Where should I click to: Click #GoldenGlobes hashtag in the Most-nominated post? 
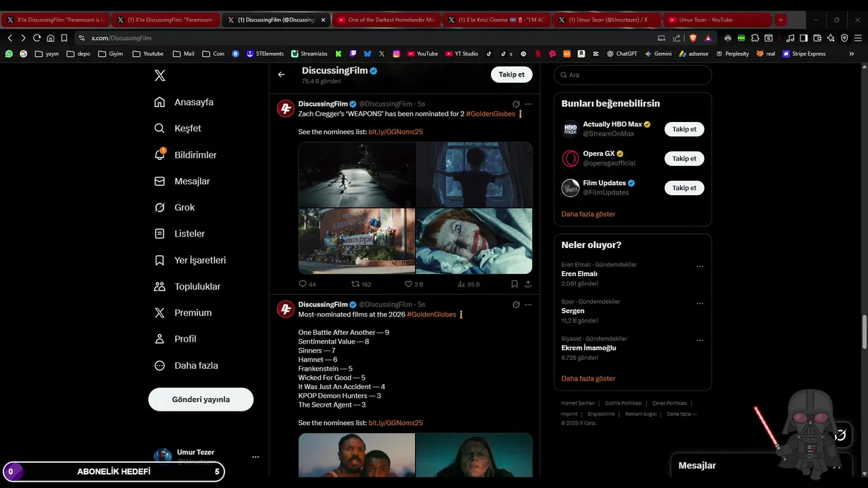(x=431, y=314)
